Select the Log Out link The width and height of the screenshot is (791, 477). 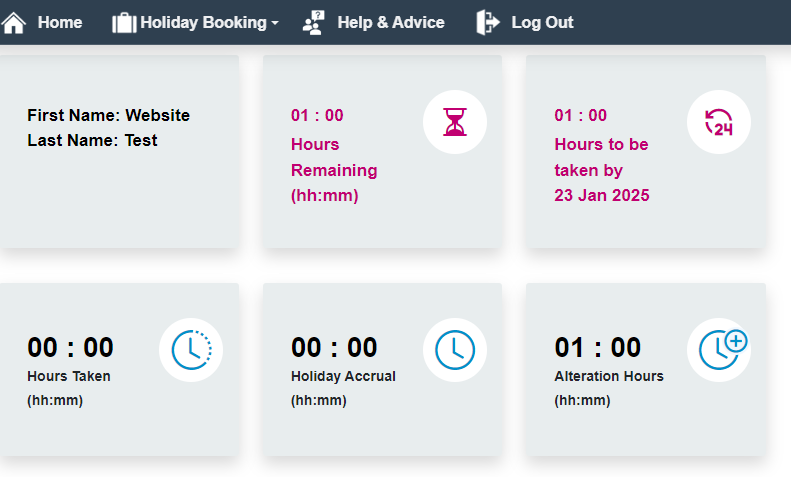tap(525, 23)
